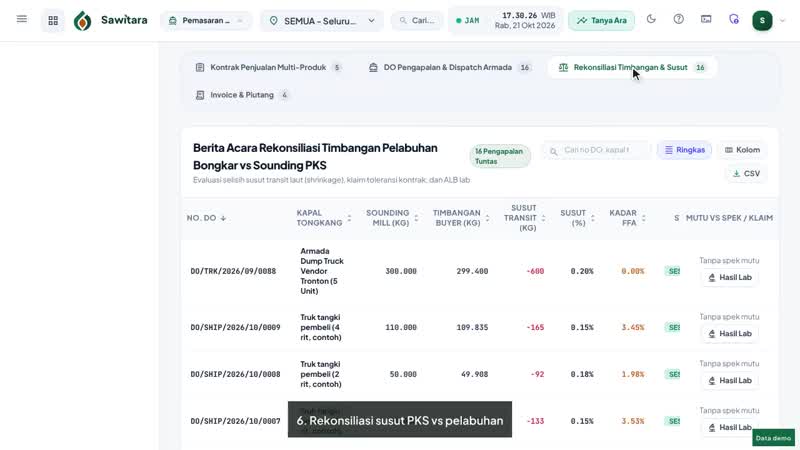Viewport: 800px width, 450px height.
Task: Toggle the Ringkas compact view
Action: [684, 150]
